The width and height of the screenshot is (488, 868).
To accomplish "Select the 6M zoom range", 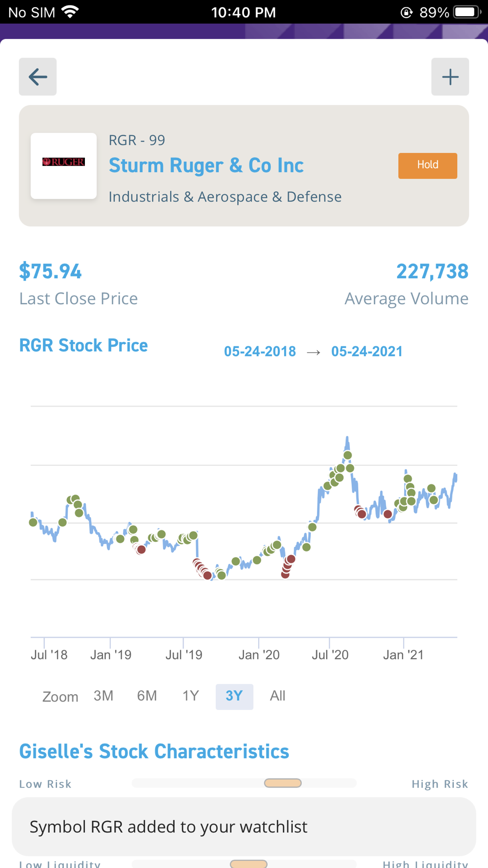I will [x=147, y=696].
